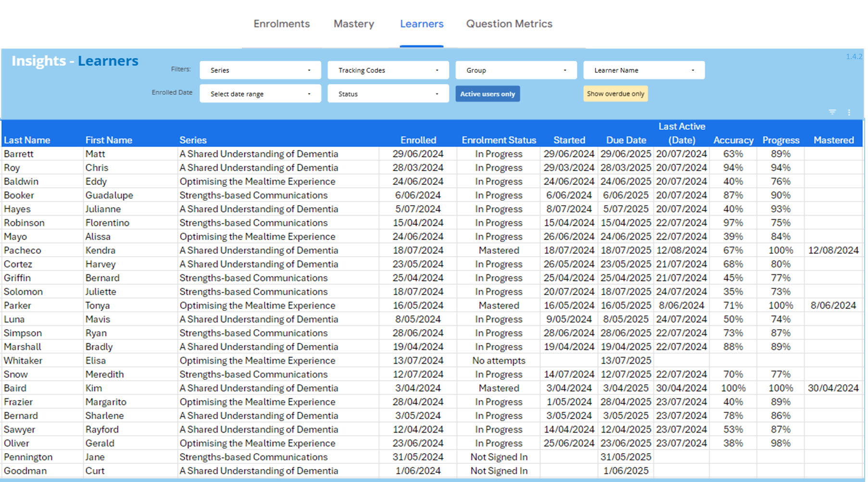Expand the Series filter dropdown
Screen dimensions: 868x482
click(260, 70)
